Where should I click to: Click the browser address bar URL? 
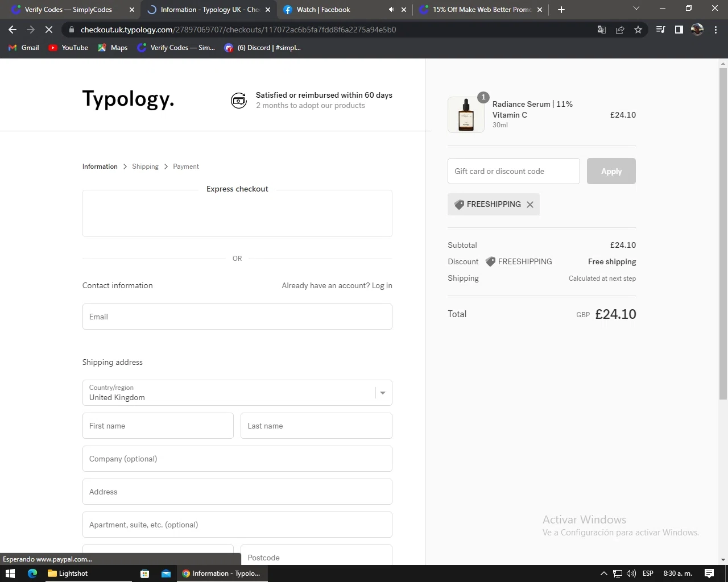pyautogui.click(x=238, y=30)
